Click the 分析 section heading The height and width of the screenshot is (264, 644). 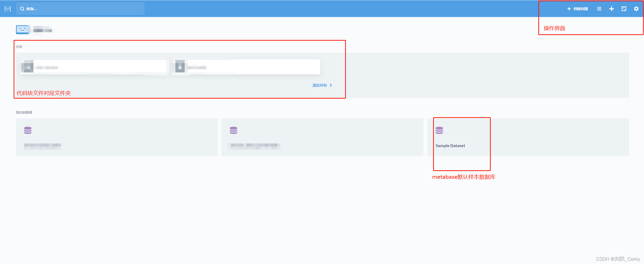[19, 47]
